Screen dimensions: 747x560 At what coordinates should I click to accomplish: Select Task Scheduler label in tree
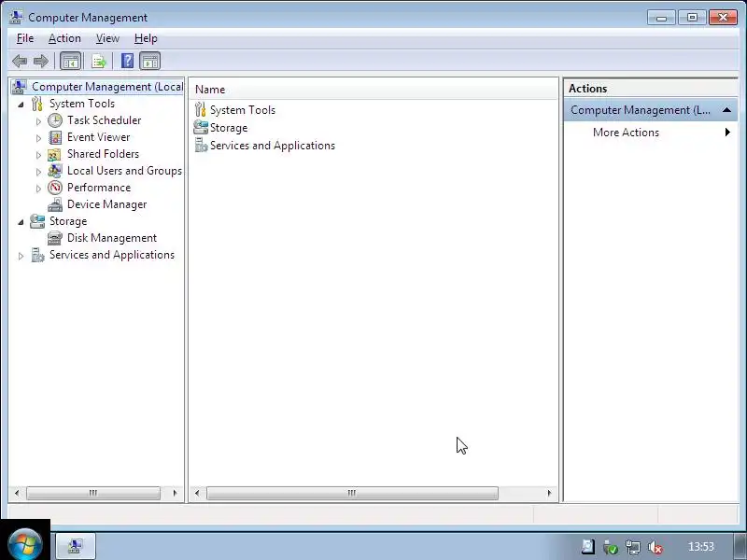pyautogui.click(x=105, y=120)
